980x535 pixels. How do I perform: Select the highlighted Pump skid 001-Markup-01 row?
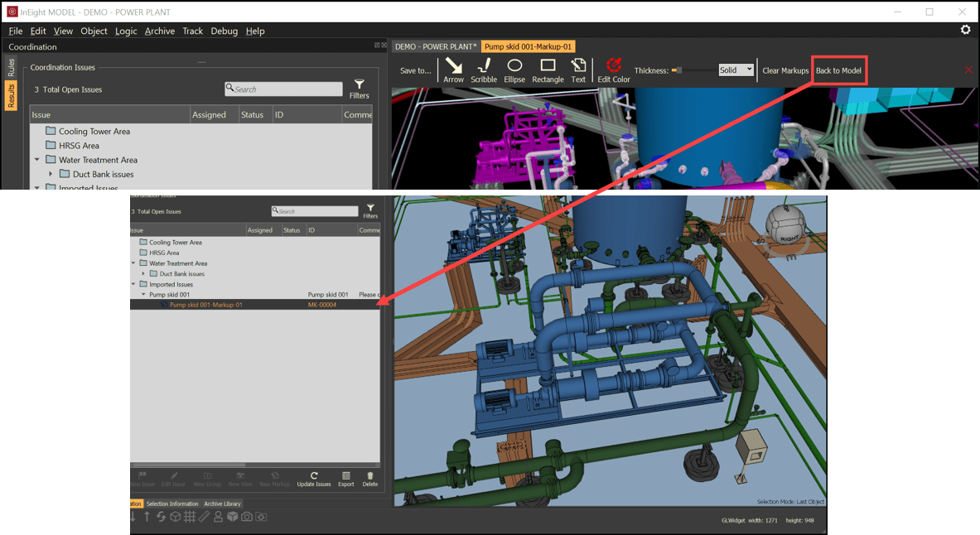click(x=254, y=305)
